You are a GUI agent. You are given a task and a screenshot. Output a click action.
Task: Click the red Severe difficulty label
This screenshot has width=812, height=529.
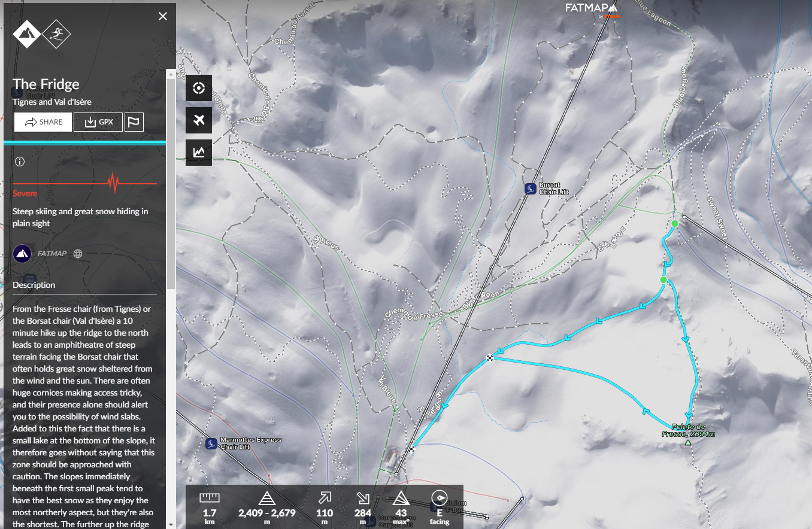(25, 193)
